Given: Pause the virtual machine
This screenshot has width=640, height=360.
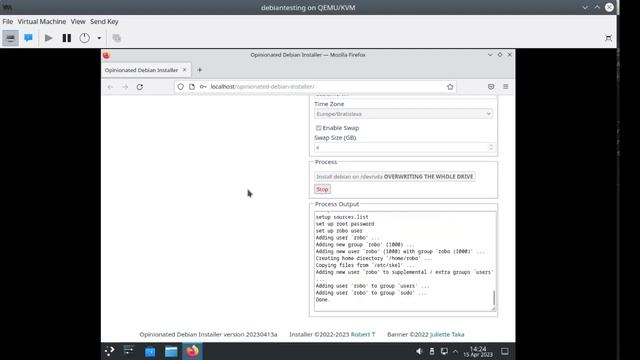Looking at the screenshot, I should pos(67,38).
